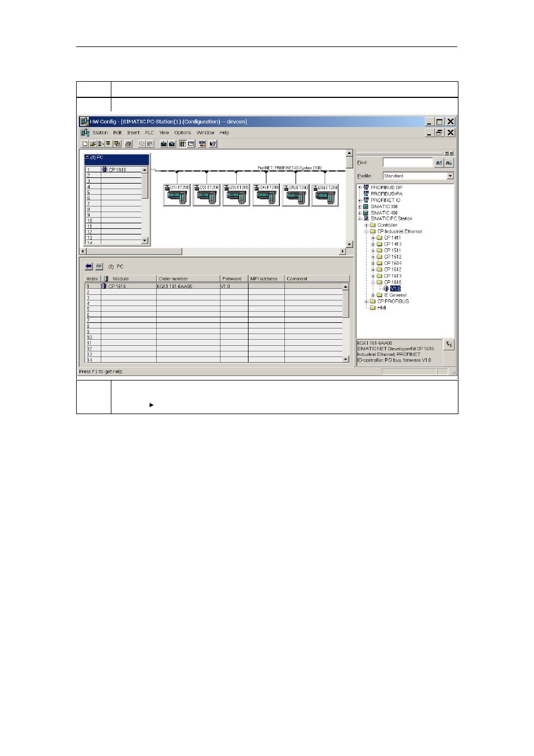The image size is (534, 756).
Task: Click the back arrow above module table
Action: click(88, 266)
